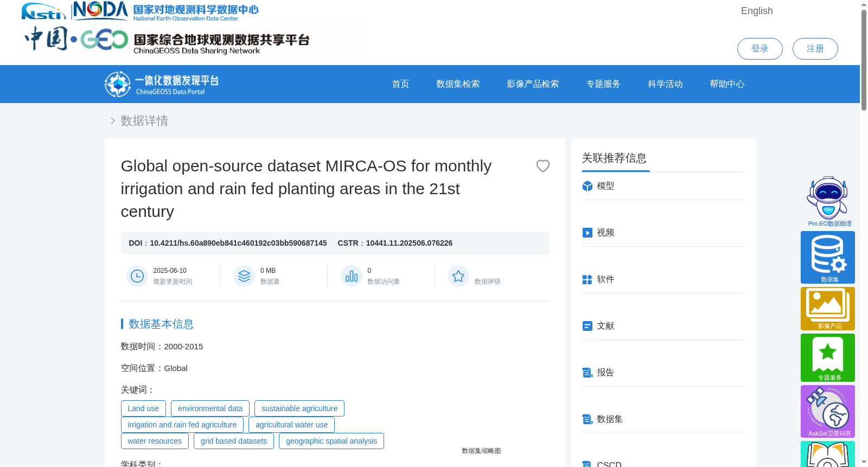Click the Land use keyword tag
868x467 pixels.
pyautogui.click(x=143, y=408)
